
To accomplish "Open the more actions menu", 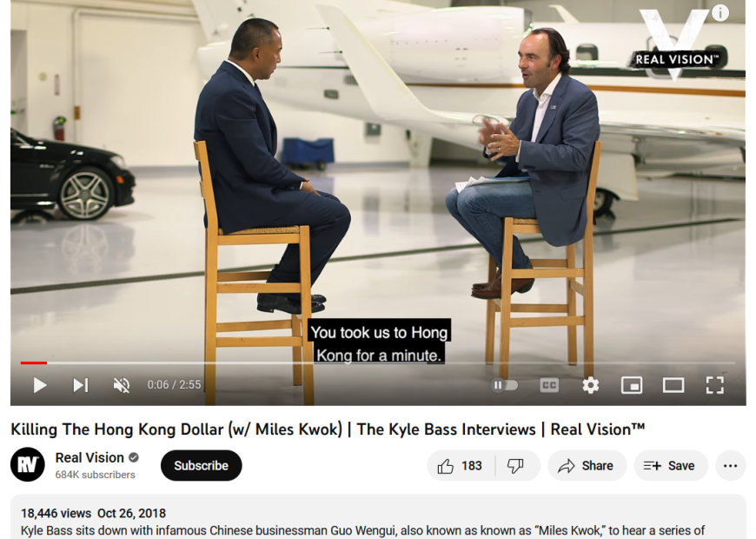I will [x=731, y=466].
